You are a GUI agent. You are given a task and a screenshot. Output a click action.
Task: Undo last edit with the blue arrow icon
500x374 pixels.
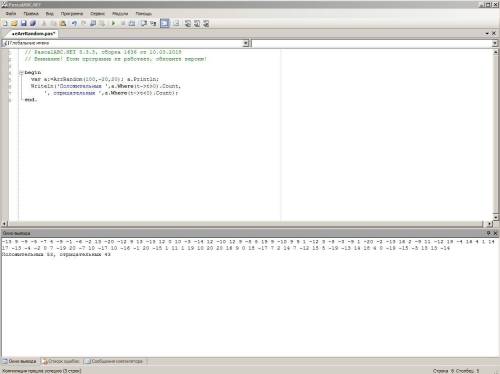point(74,23)
